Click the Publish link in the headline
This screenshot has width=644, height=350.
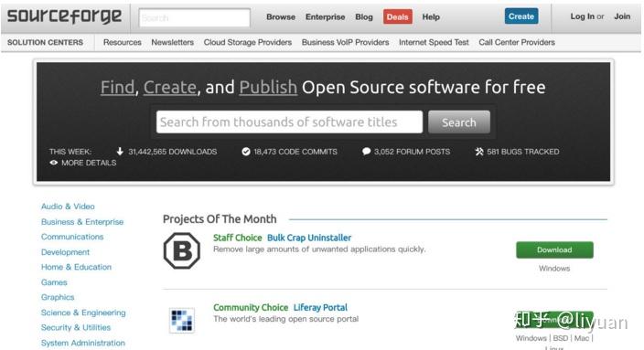[x=268, y=87]
